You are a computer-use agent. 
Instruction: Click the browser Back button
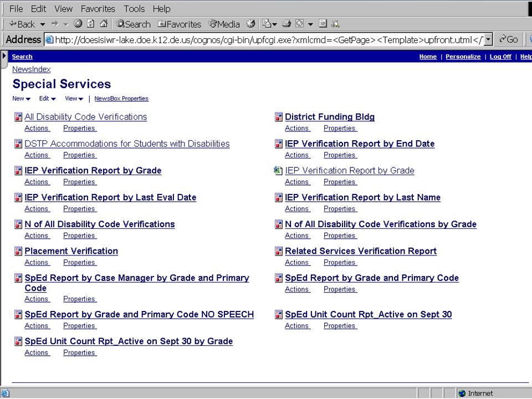pos(22,24)
